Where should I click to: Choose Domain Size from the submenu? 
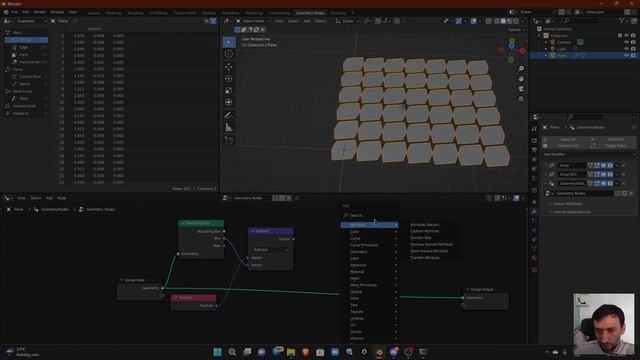click(x=420, y=238)
